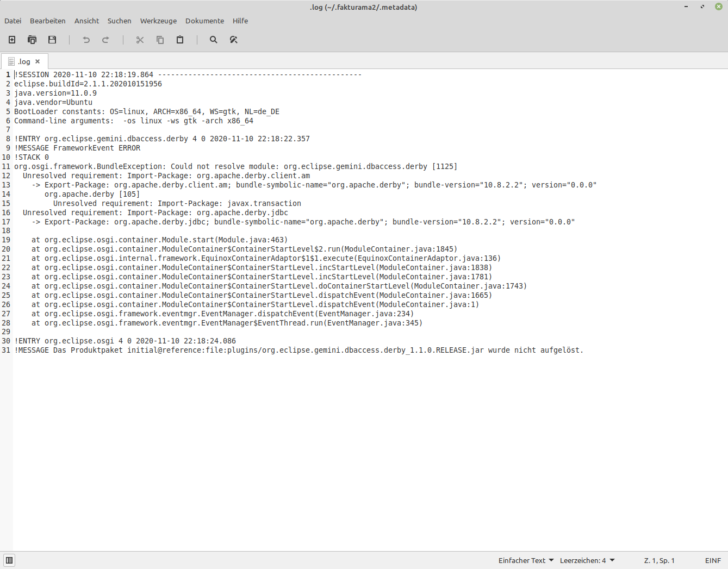The image size is (728, 569).
Task: Place the cursor on the !SESSION line
Action: pyautogui.click(x=188, y=74)
